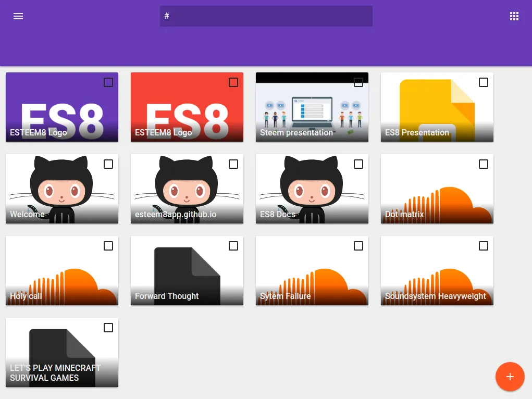This screenshot has width=532, height=399.
Task: Toggle the Welcome card checkbox
Action: [108, 164]
